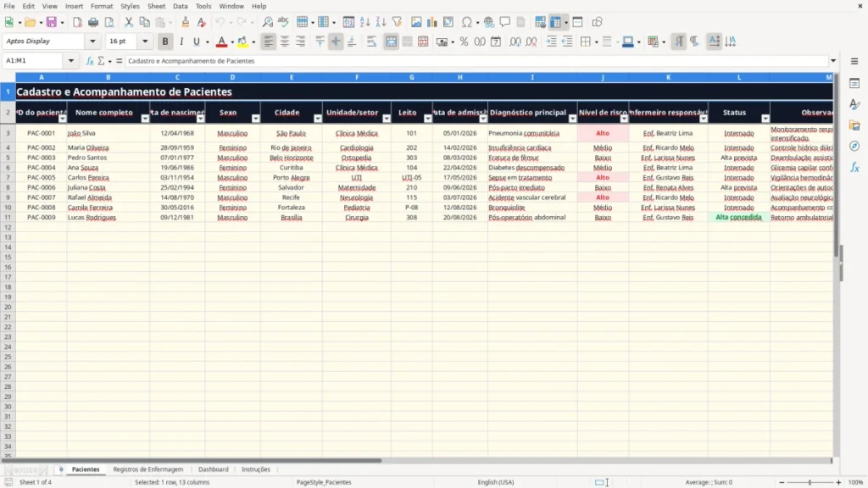The height and width of the screenshot is (488, 868).
Task: Expand the Name Box dropdown
Action: click(71, 60)
